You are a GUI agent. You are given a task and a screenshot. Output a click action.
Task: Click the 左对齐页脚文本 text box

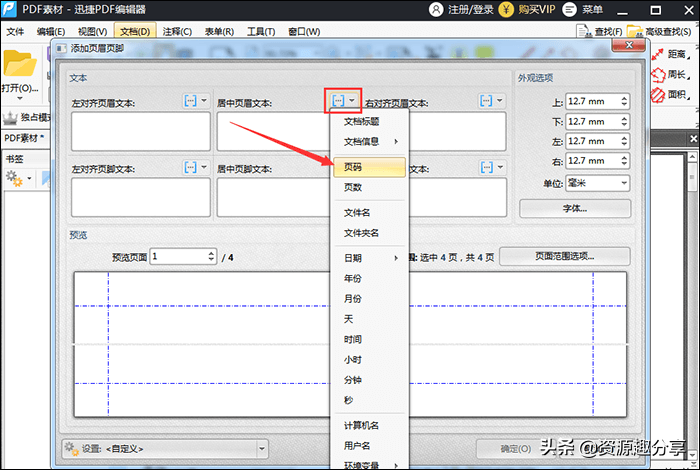pyautogui.click(x=141, y=198)
